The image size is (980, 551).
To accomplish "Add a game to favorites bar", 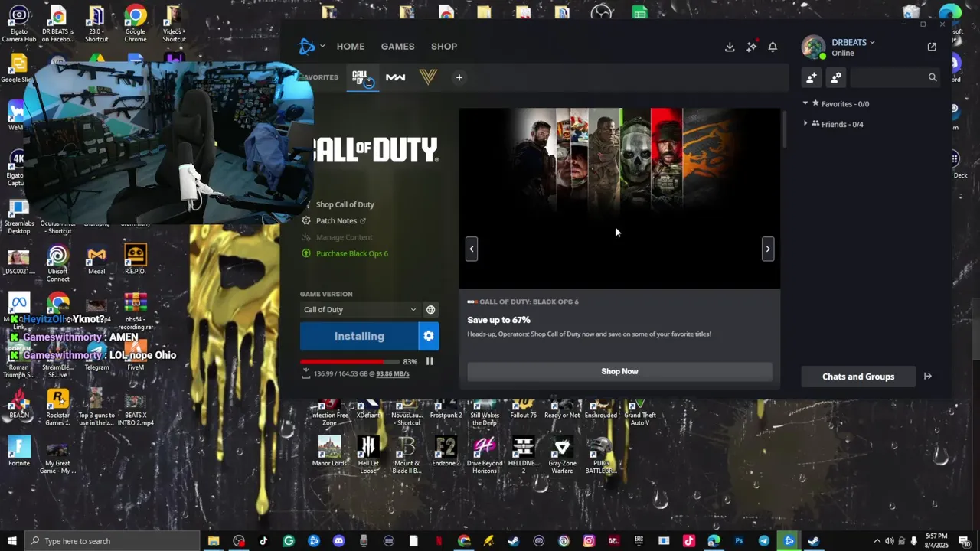I will (459, 77).
